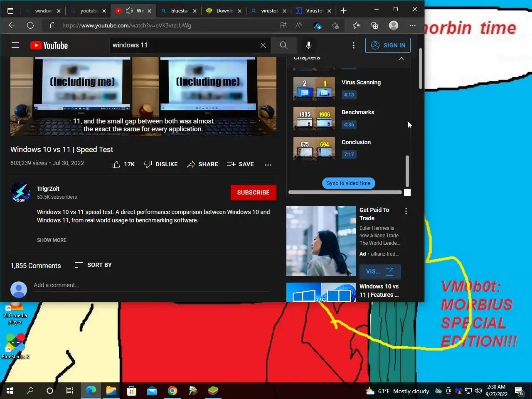The width and height of the screenshot is (532, 399).
Task: Open Edge Settings and more menu
Action: coord(412,25)
